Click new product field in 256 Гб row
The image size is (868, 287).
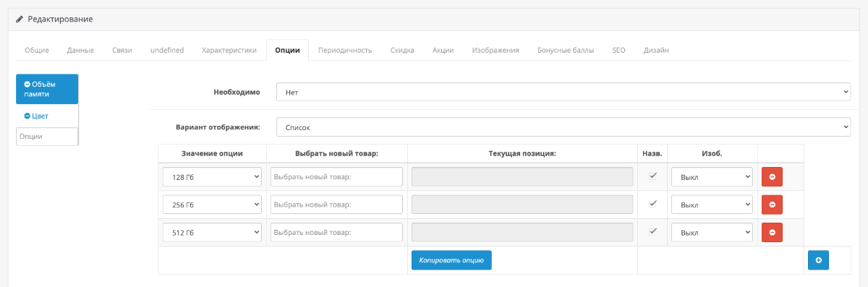(x=336, y=205)
